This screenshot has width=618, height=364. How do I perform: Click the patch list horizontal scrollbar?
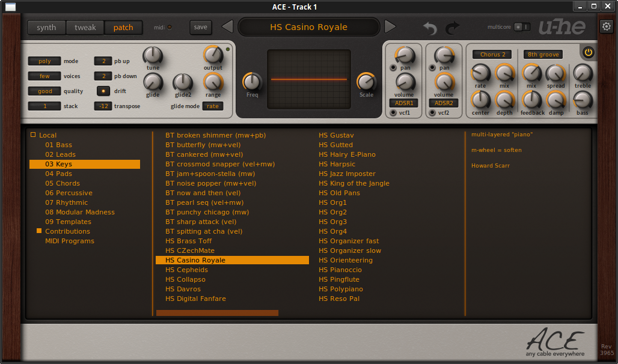click(x=217, y=313)
